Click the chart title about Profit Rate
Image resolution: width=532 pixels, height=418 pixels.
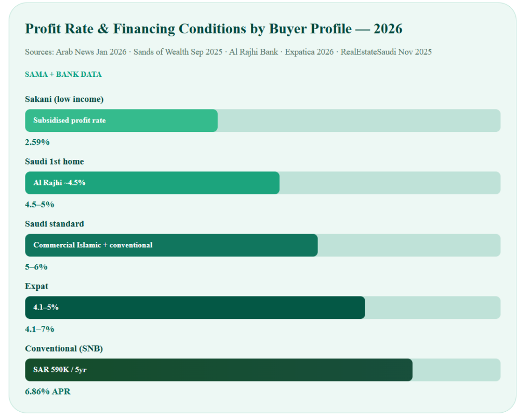tap(214, 29)
